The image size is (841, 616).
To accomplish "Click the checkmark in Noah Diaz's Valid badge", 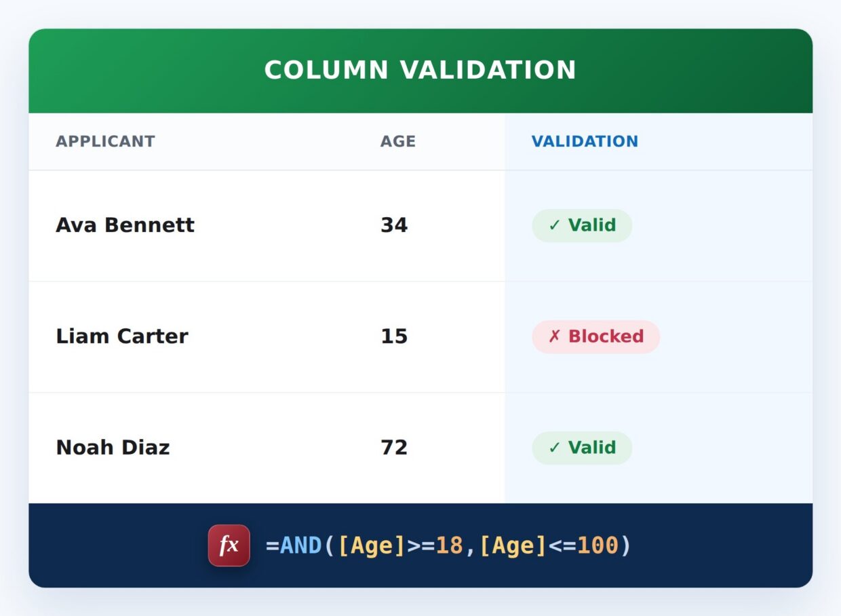I will click(555, 448).
